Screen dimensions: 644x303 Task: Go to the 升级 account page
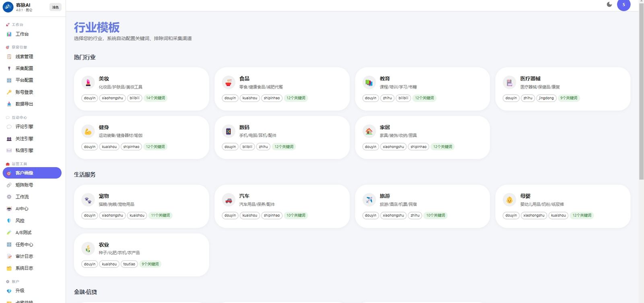coord(32,291)
